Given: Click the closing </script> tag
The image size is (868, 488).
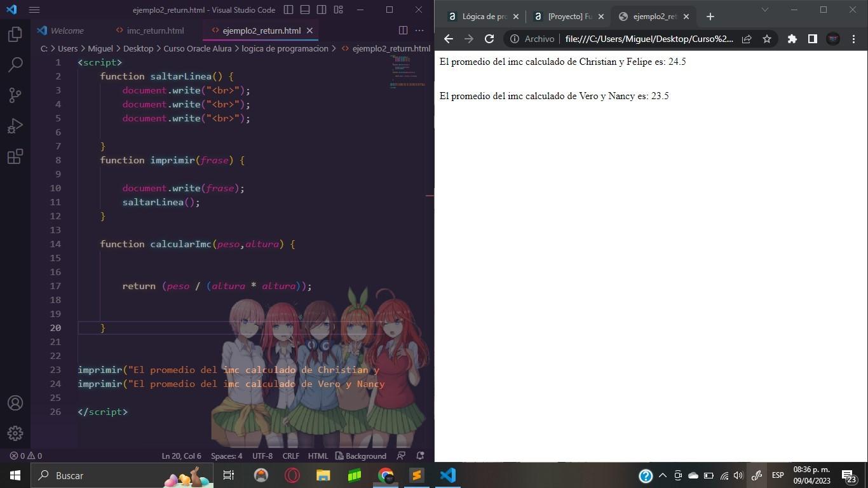Looking at the screenshot, I should [103, 412].
